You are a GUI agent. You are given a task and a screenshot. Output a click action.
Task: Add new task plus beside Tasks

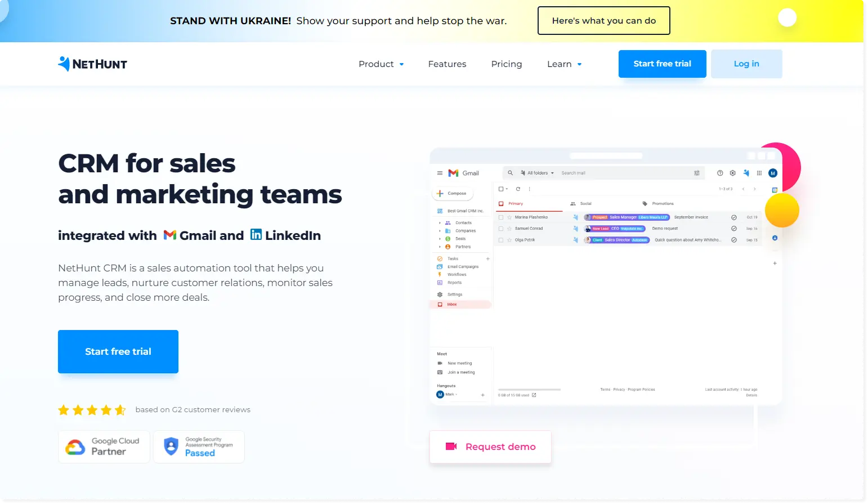(488, 259)
